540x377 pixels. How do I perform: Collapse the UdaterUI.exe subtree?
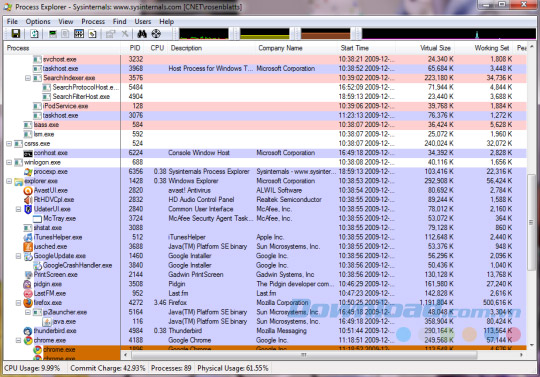(x=19, y=209)
